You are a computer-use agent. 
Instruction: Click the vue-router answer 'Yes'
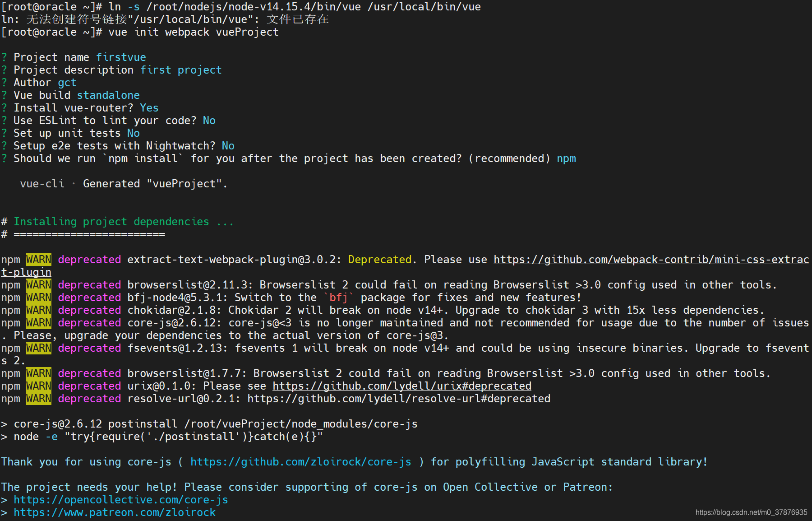[149, 108]
